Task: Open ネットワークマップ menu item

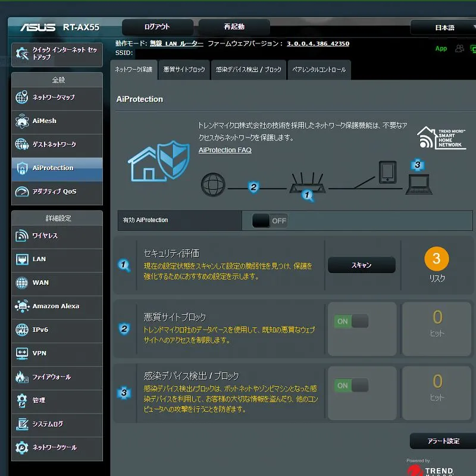Action: 57,98
